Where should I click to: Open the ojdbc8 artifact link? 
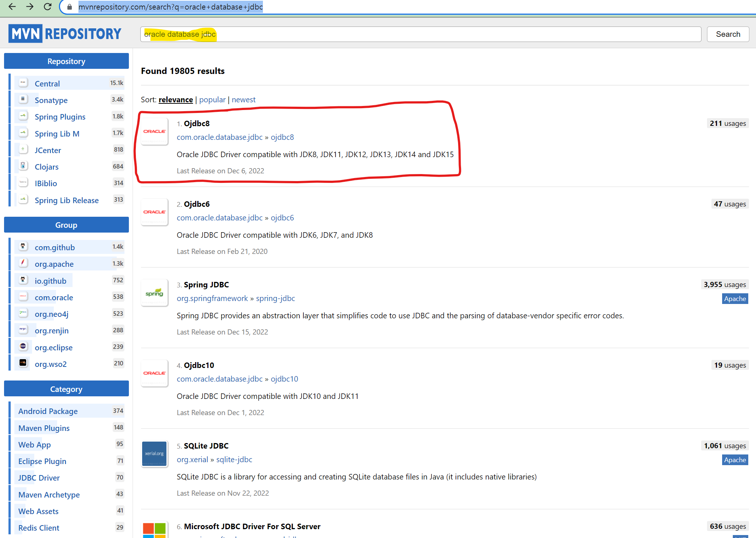(x=282, y=137)
